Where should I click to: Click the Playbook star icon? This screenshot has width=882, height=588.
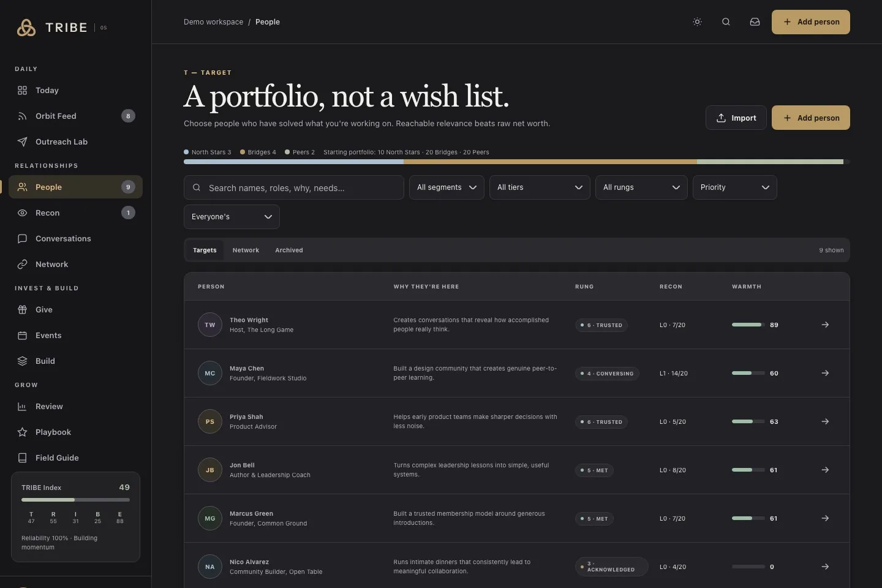point(23,432)
